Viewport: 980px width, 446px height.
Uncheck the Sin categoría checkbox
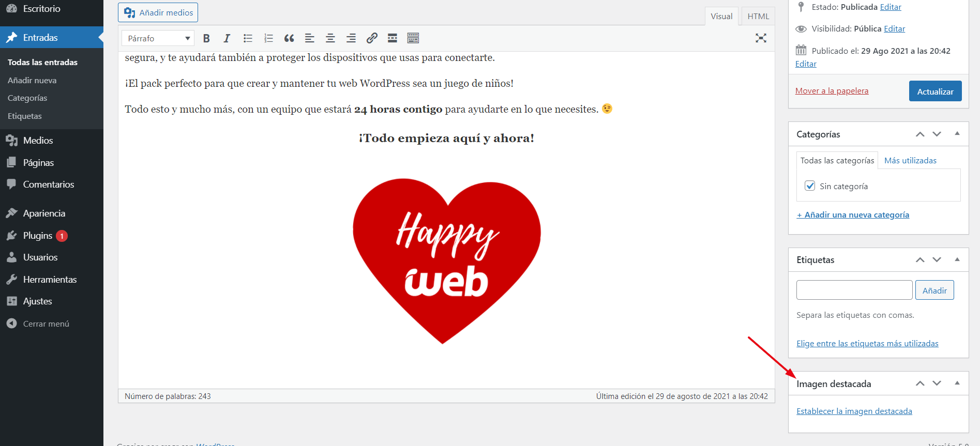[810, 186]
